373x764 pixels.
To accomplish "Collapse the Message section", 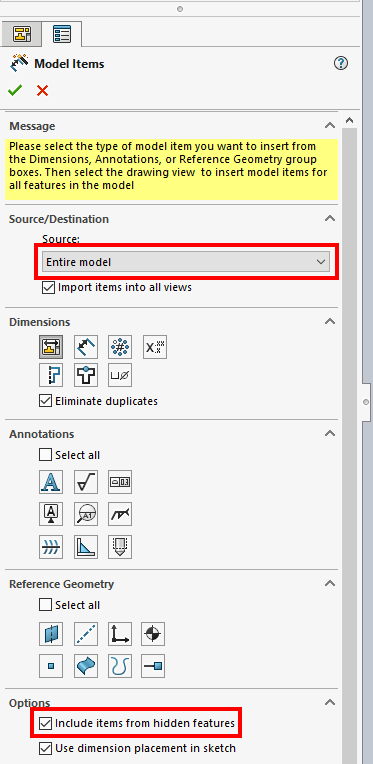I will 330,126.
